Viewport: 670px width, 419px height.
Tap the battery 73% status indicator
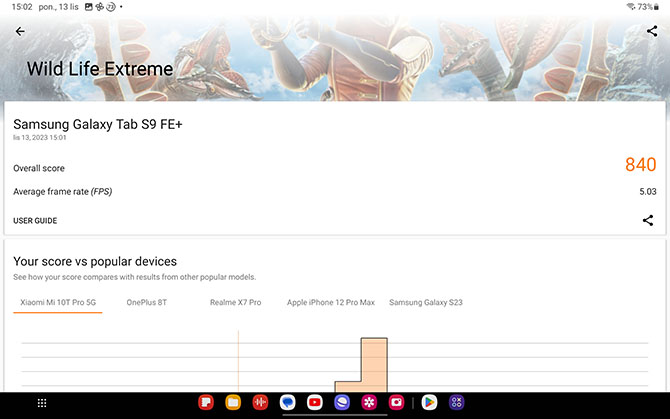[648, 7]
